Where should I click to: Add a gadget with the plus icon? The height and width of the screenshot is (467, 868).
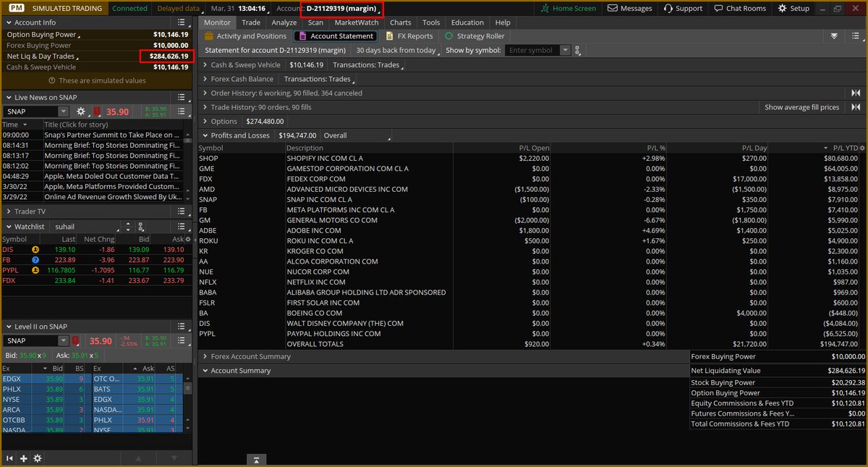point(24,458)
